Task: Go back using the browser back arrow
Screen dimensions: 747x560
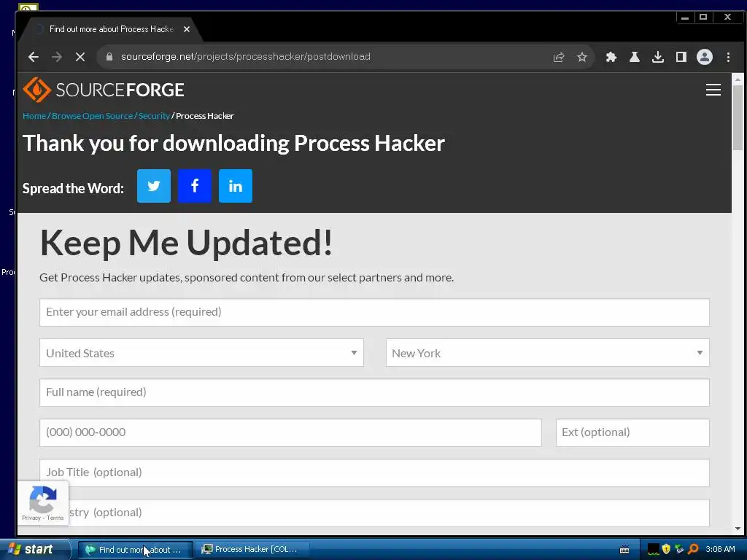Action: [34, 57]
